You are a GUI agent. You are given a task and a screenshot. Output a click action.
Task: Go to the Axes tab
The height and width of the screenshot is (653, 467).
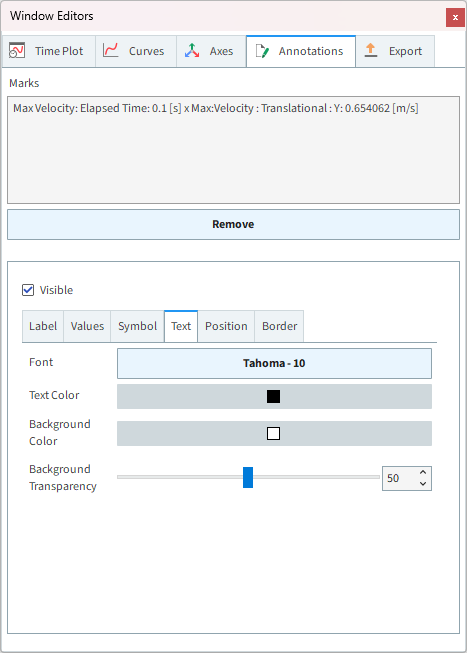pos(211,51)
